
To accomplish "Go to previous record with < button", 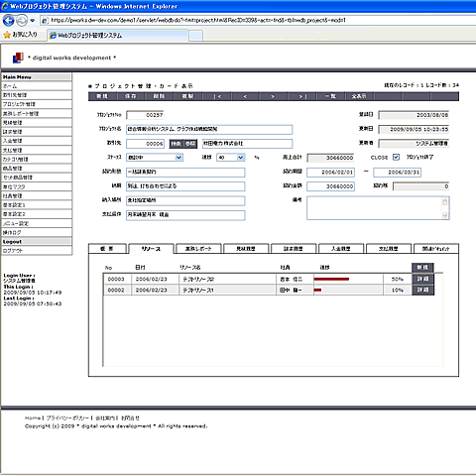I will point(245,96).
